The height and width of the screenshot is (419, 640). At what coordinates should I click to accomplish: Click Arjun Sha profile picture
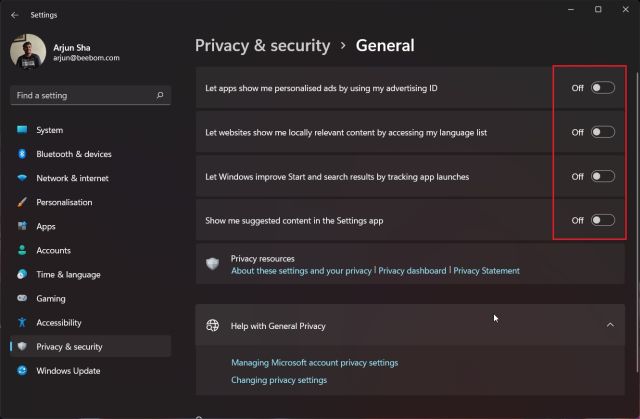(28, 52)
